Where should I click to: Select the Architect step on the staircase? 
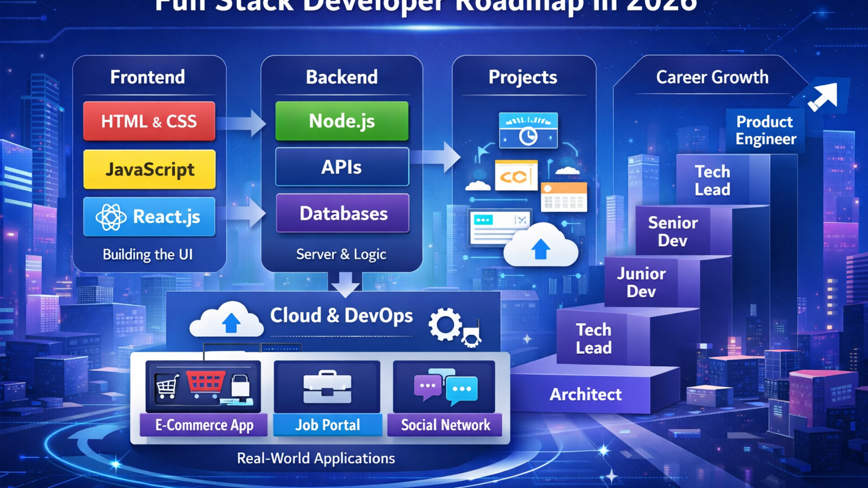tap(586, 395)
